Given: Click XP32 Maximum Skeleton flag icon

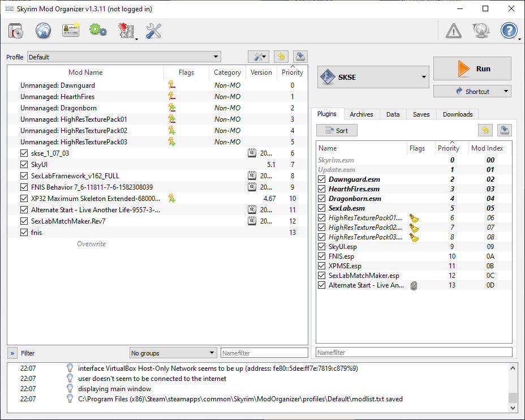Looking at the screenshot, I should pos(172,198).
